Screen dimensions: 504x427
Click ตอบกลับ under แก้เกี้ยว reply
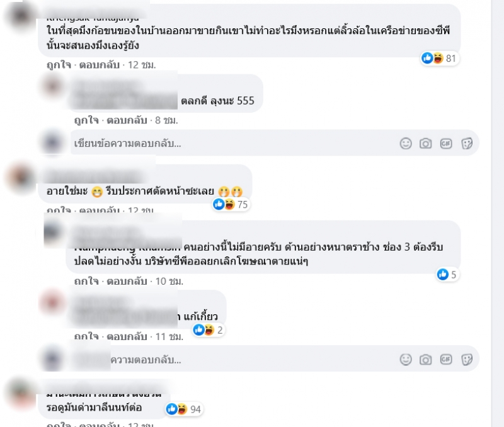click(x=127, y=336)
